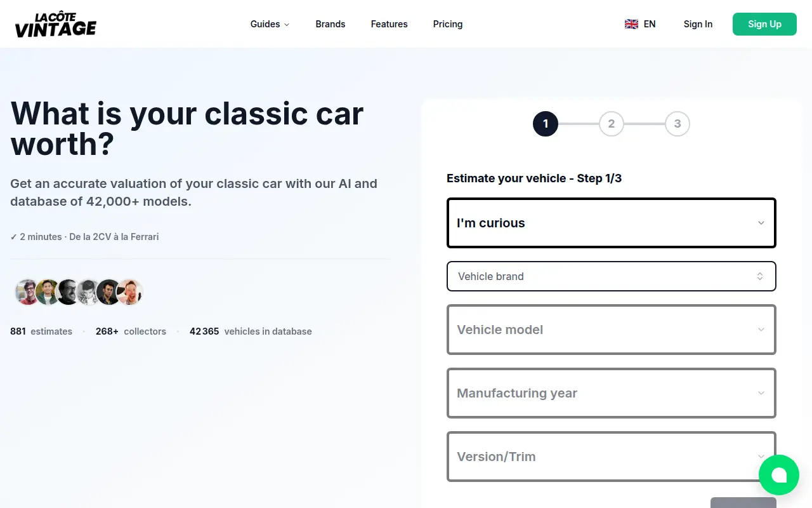Open the green chat bubble widget

[x=779, y=475]
